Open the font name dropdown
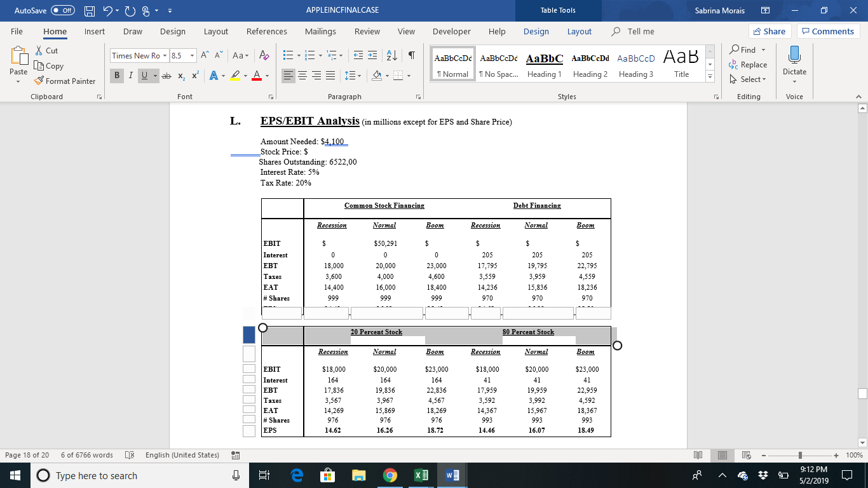Screen dimensions: 868x488 pyautogui.click(x=164, y=55)
